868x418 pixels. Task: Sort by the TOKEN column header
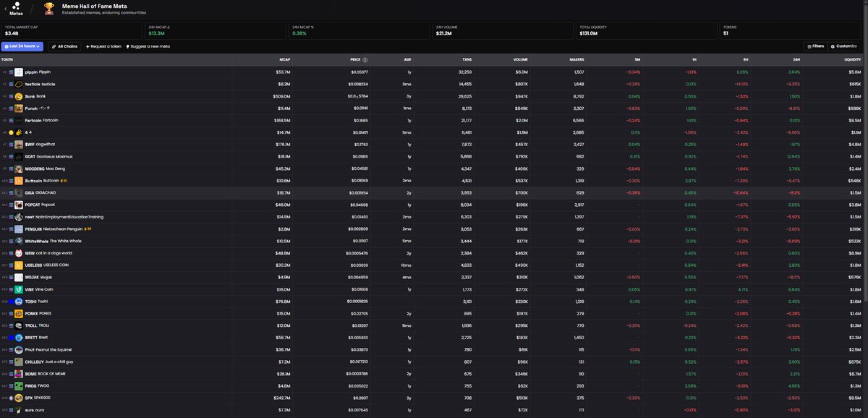click(x=7, y=60)
